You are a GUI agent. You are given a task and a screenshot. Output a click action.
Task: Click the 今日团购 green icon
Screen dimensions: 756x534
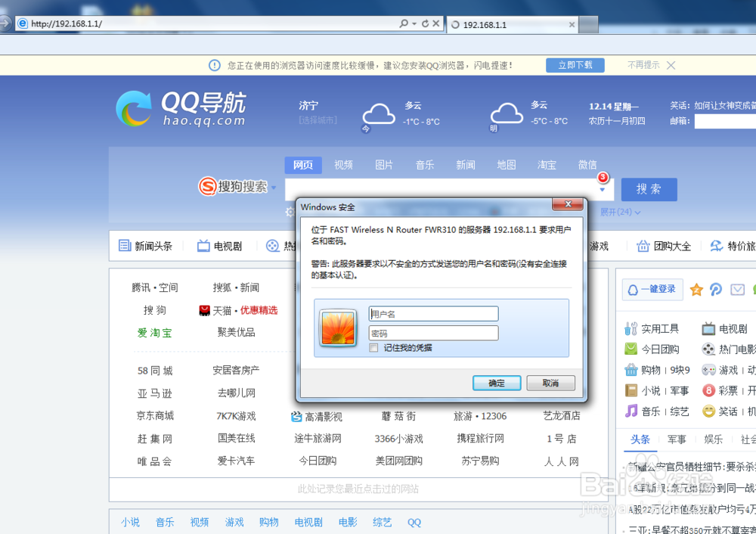pos(631,349)
